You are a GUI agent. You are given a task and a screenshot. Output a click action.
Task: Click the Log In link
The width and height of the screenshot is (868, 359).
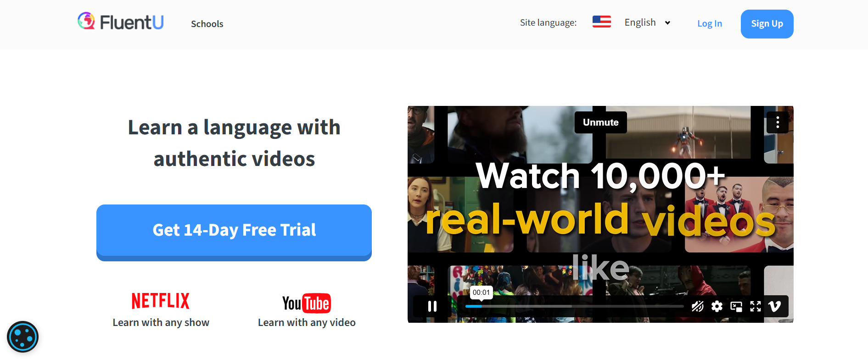pos(709,24)
